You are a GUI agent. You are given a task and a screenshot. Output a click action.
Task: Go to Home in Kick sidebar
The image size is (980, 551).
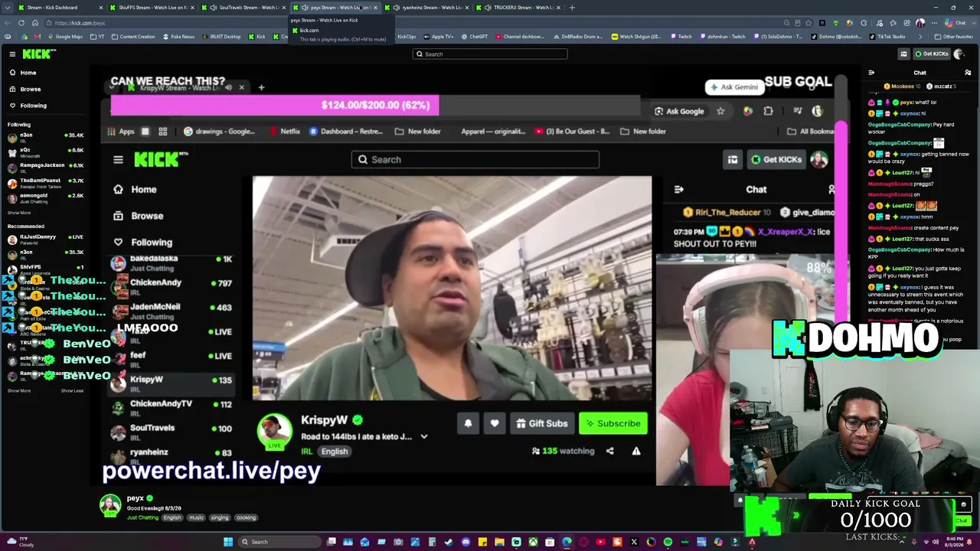coord(28,73)
